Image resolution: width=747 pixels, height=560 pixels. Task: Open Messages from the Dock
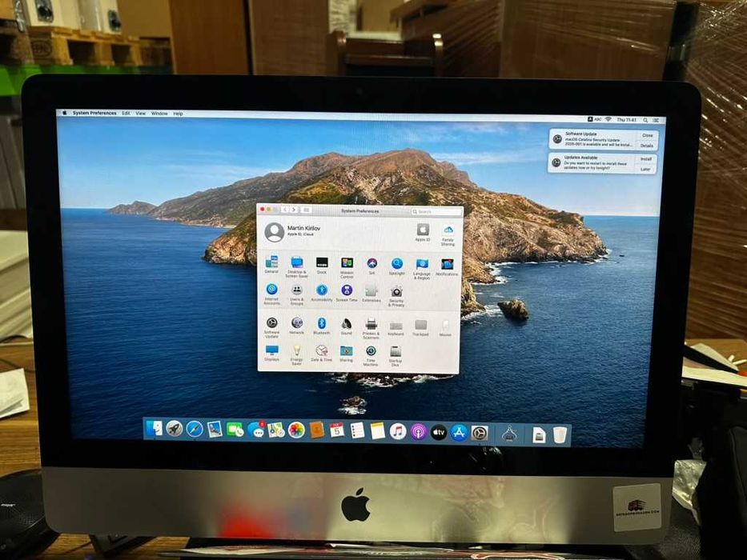click(x=256, y=430)
